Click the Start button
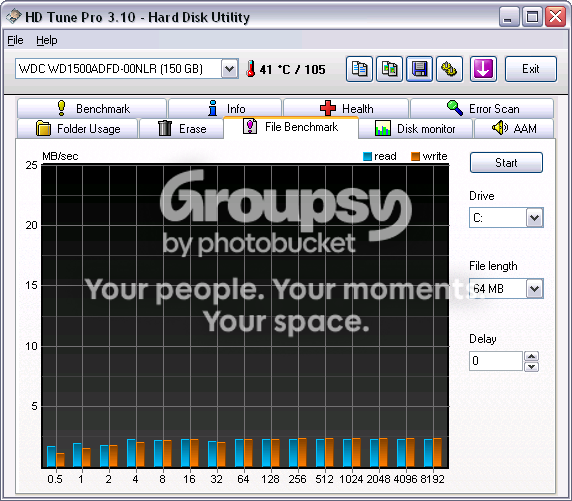Image resolution: width=572 pixels, height=501 pixels. (506, 163)
